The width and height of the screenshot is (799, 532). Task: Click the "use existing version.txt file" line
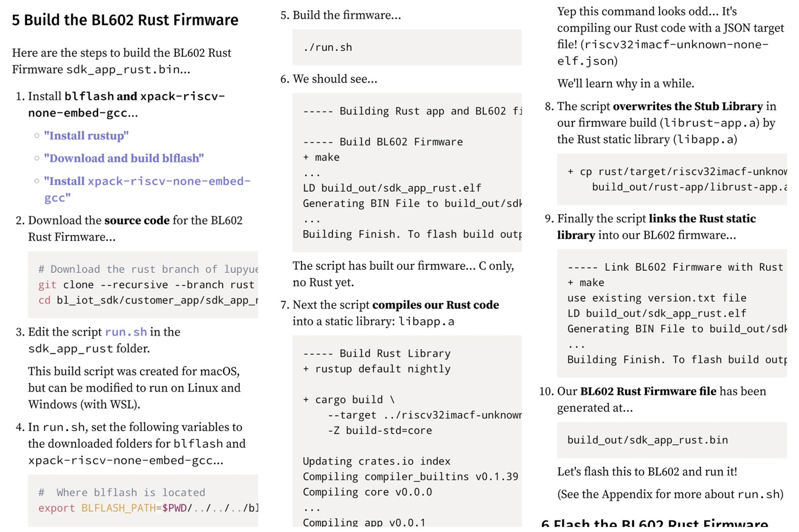[657, 298]
